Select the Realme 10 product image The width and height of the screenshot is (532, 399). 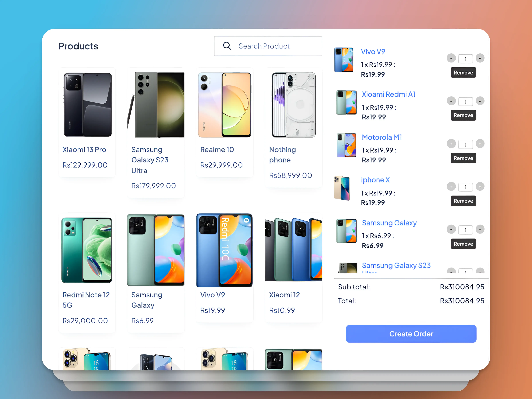click(x=225, y=105)
